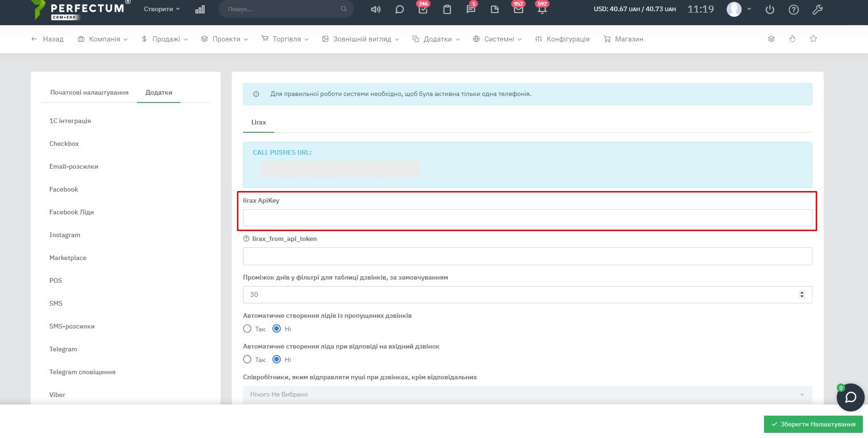
Task: Open 1С інтеграція settings
Action: pos(70,121)
